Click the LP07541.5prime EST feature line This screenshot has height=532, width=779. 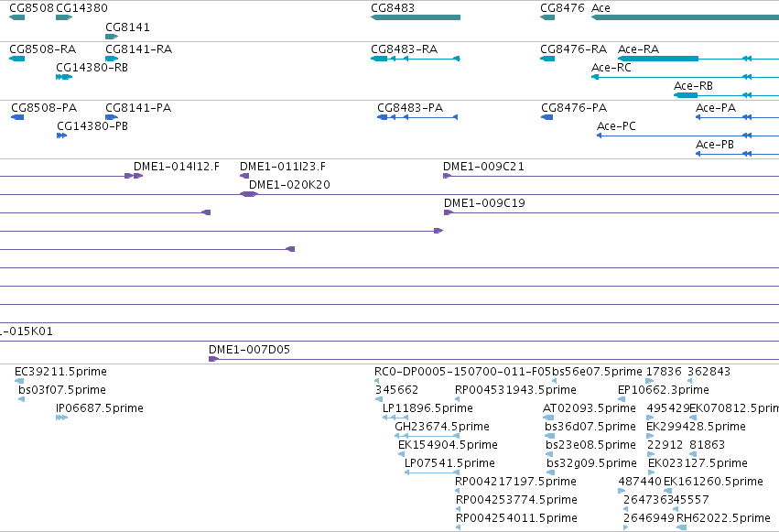coord(432,472)
